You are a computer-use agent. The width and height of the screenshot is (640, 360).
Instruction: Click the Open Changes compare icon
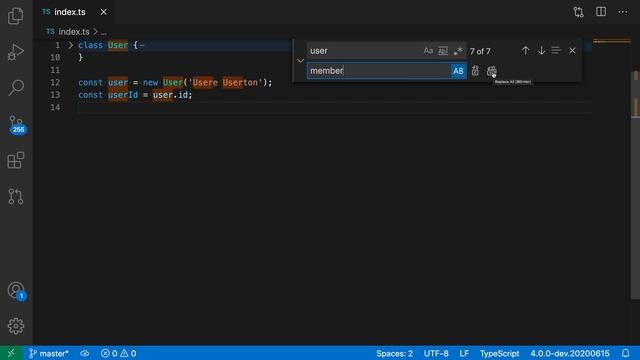tap(578, 12)
